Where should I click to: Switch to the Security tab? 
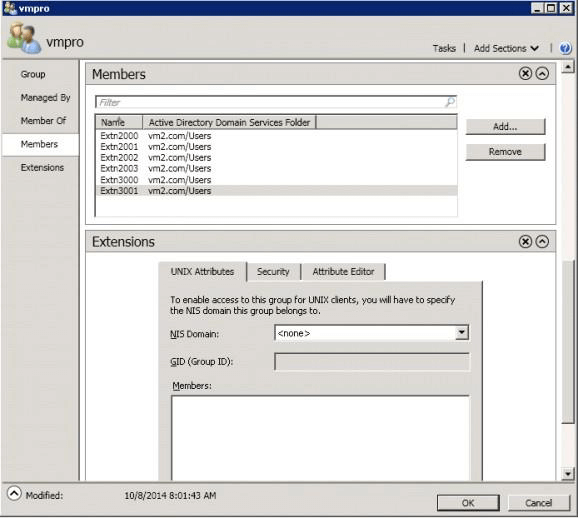click(273, 272)
